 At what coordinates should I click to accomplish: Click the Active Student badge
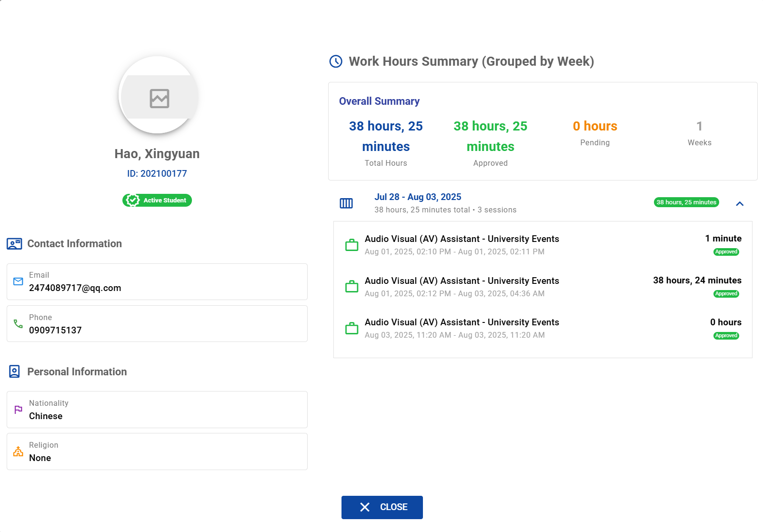[157, 201]
